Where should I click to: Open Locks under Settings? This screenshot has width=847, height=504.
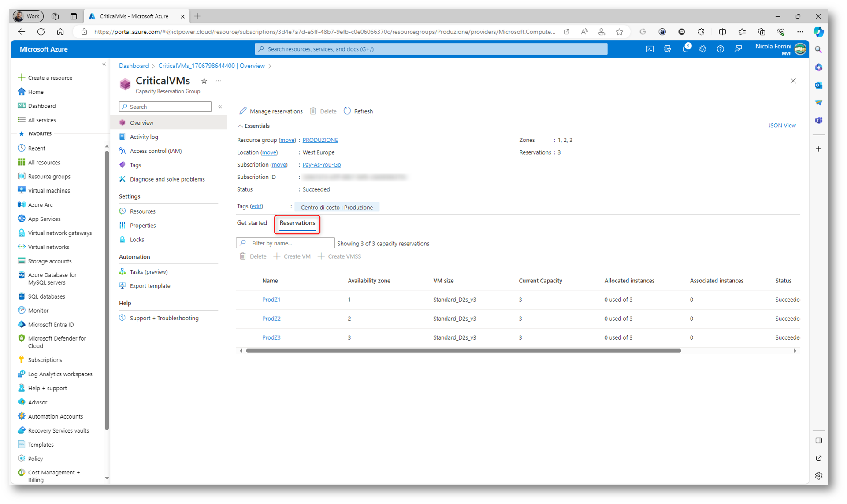(x=137, y=240)
